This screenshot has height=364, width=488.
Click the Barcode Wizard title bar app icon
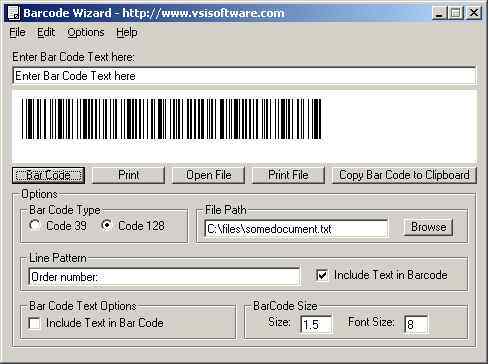(14, 13)
